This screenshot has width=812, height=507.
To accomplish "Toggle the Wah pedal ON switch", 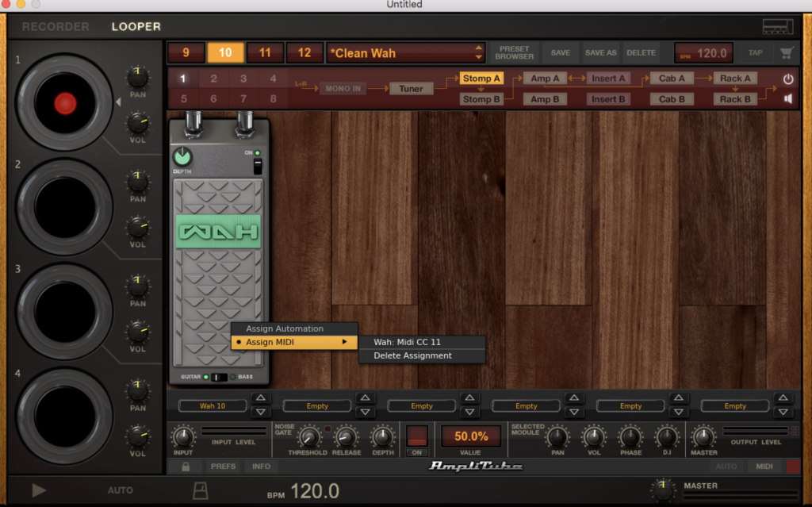I will [256, 166].
